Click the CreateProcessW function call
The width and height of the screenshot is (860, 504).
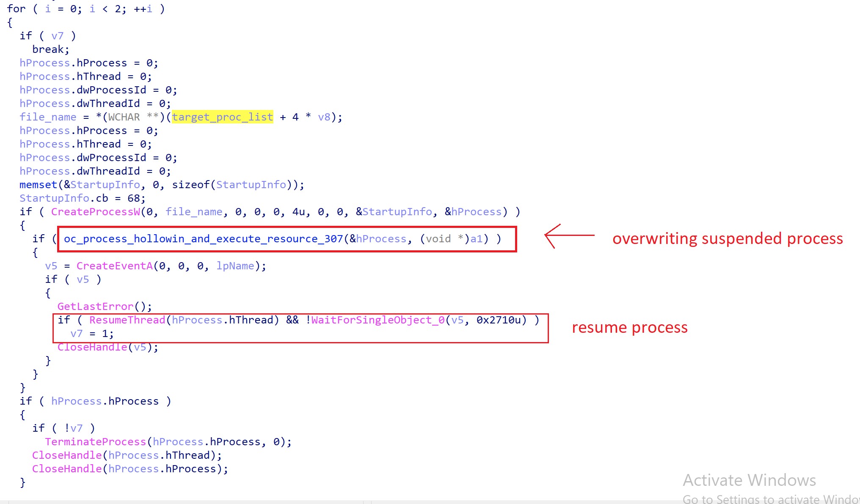(x=96, y=212)
